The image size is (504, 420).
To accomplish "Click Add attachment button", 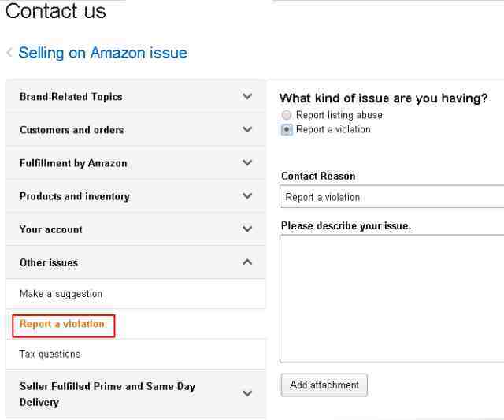I will [x=324, y=385].
